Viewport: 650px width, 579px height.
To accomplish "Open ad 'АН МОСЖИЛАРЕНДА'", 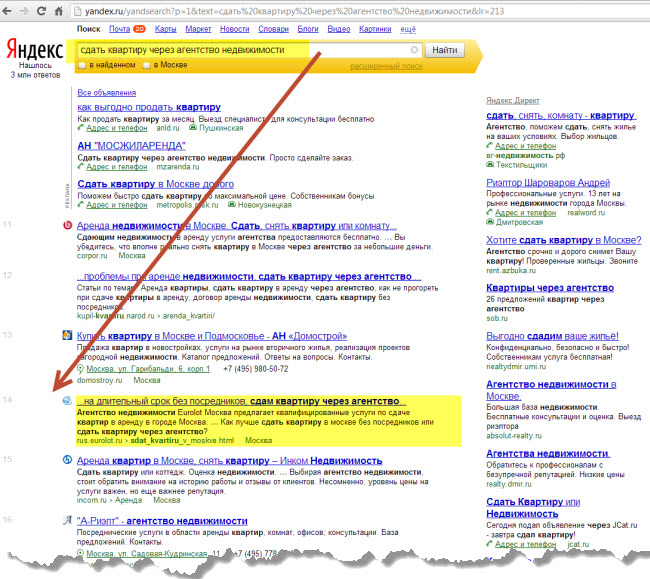I will click(x=131, y=145).
